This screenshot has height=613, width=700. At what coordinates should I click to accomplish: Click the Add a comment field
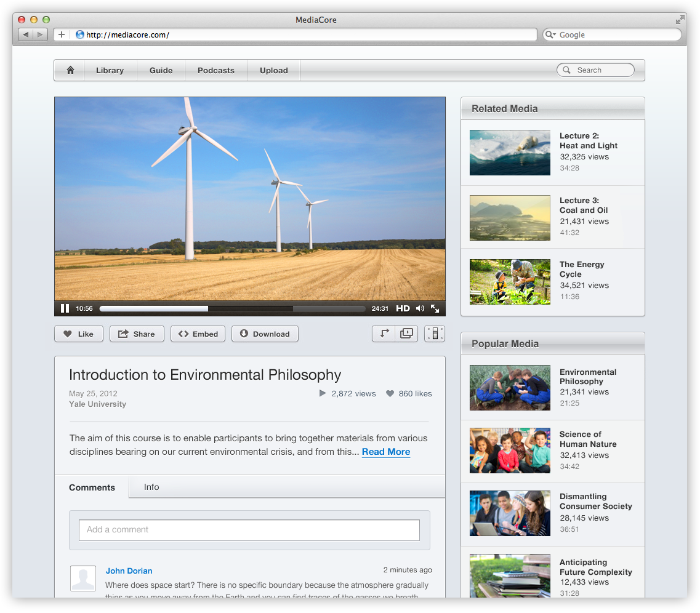tap(249, 529)
